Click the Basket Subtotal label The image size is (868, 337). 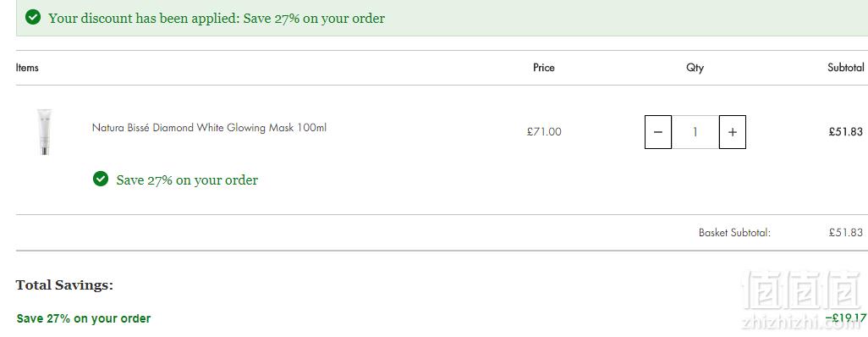pos(734,233)
